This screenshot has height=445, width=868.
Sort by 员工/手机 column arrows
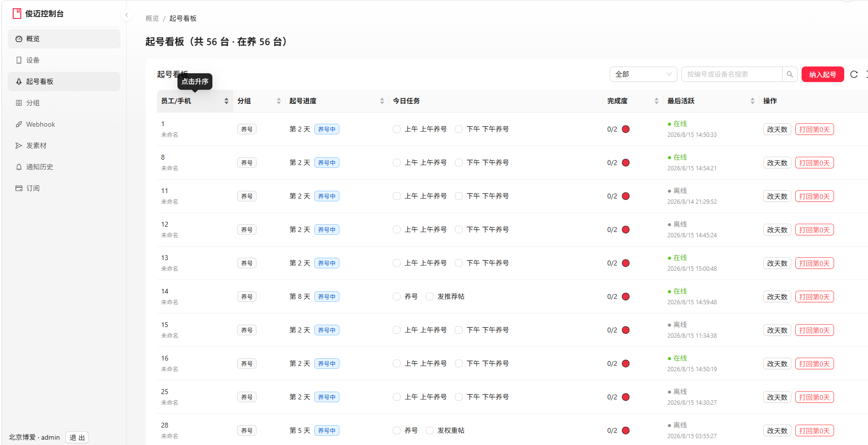[x=226, y=101]
